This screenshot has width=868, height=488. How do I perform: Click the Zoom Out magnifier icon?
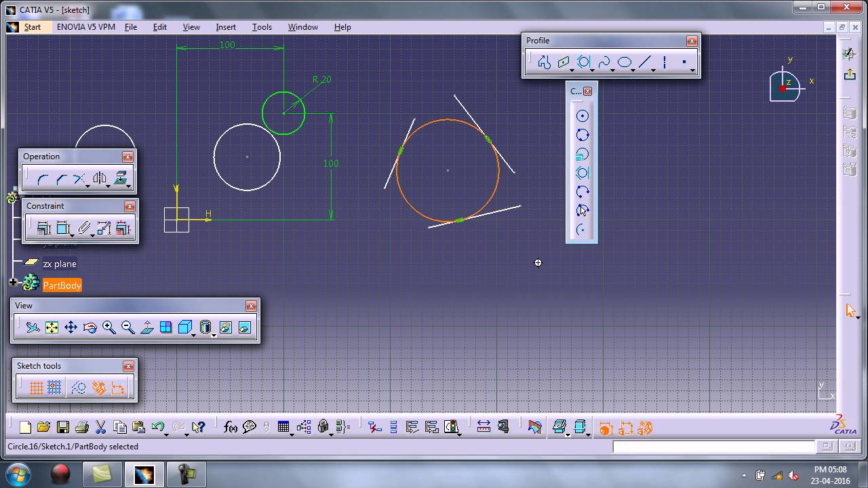127,327
